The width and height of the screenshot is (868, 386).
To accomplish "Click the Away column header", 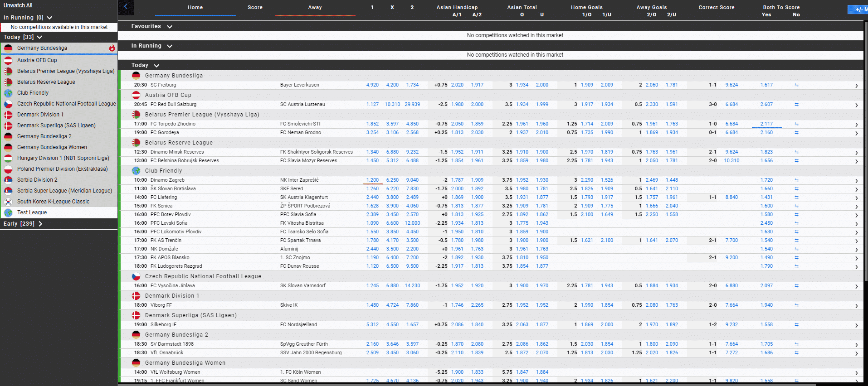I will 315,8.
